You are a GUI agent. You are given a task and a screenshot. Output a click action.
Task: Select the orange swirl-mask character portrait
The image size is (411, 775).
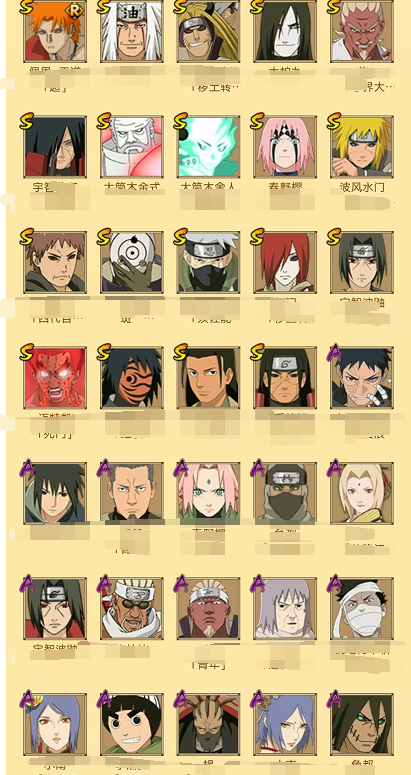(131, 378)
